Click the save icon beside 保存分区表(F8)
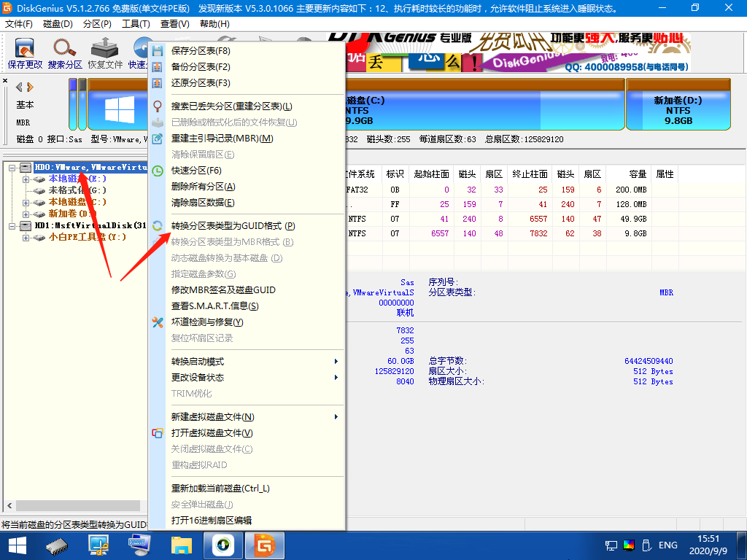Image resolution: width=747 pixels, height=560 pixels. 157,51
